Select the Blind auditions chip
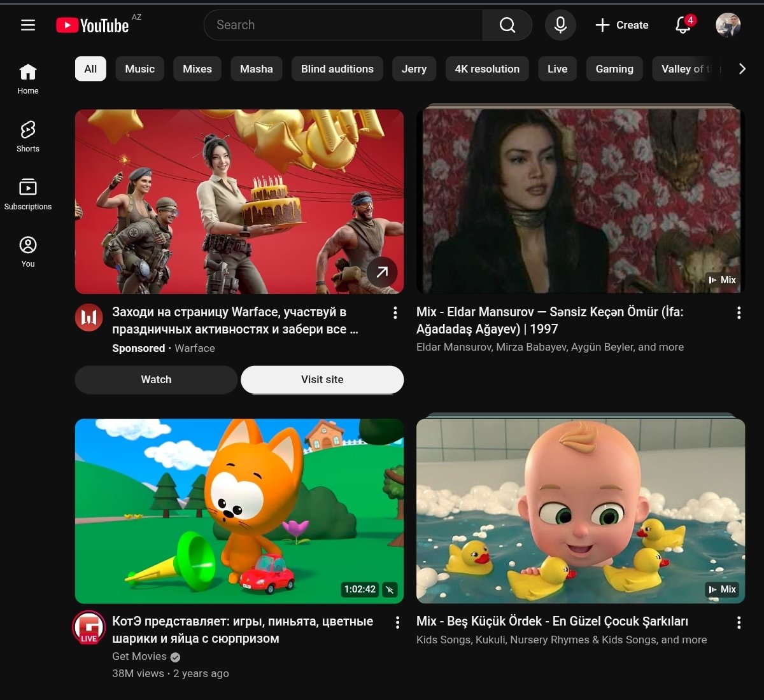This screenshot has width=764, height=700. (x=337, y=69)
